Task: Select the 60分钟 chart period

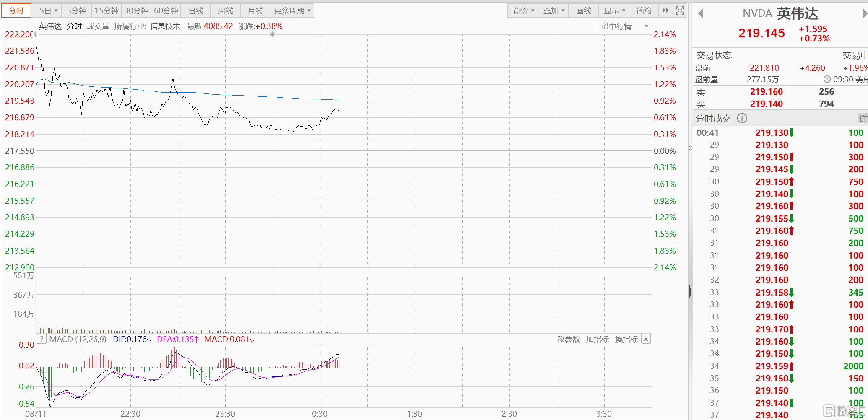Action: (x=166, y=10)
